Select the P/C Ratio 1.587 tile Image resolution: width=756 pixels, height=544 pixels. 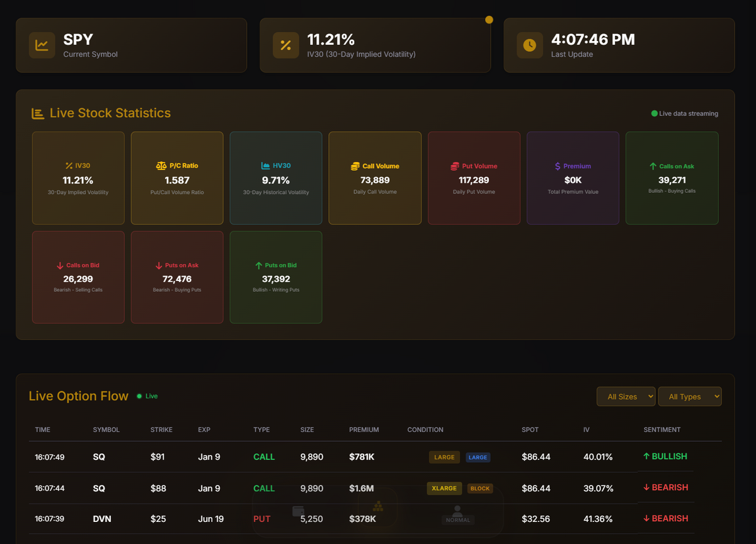(x=177, y=178)
